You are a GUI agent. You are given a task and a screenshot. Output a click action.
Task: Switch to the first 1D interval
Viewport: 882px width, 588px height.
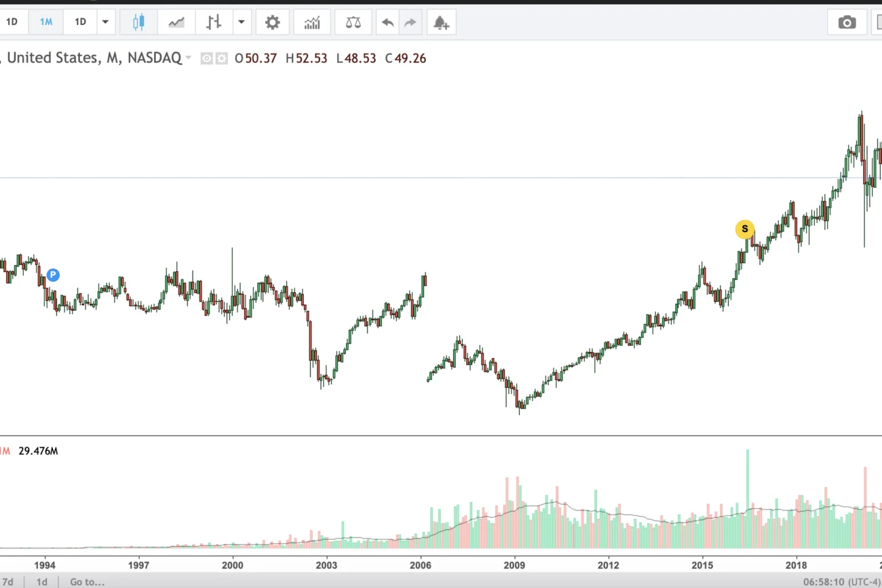[x=12, y=22]
